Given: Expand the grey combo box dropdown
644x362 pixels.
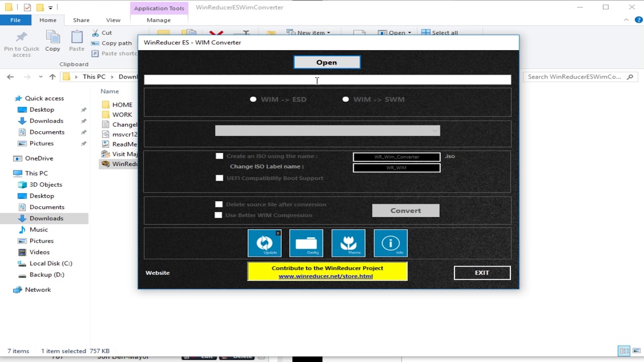Looking at the screenshot, I should (435, 131).
